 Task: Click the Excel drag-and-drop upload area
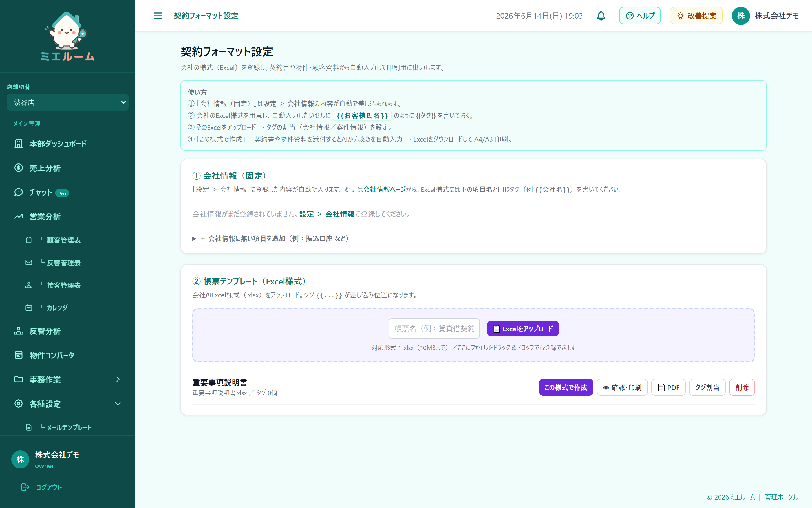coord(473,335)
